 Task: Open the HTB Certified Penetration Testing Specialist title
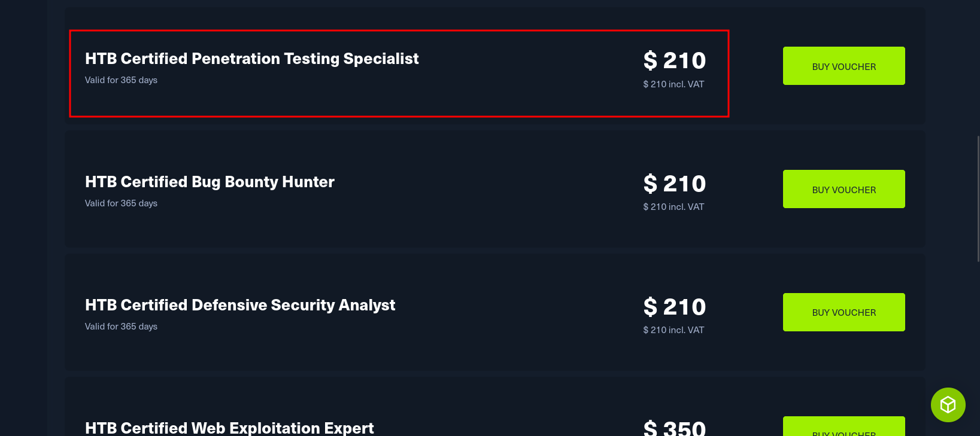(252, 59)
